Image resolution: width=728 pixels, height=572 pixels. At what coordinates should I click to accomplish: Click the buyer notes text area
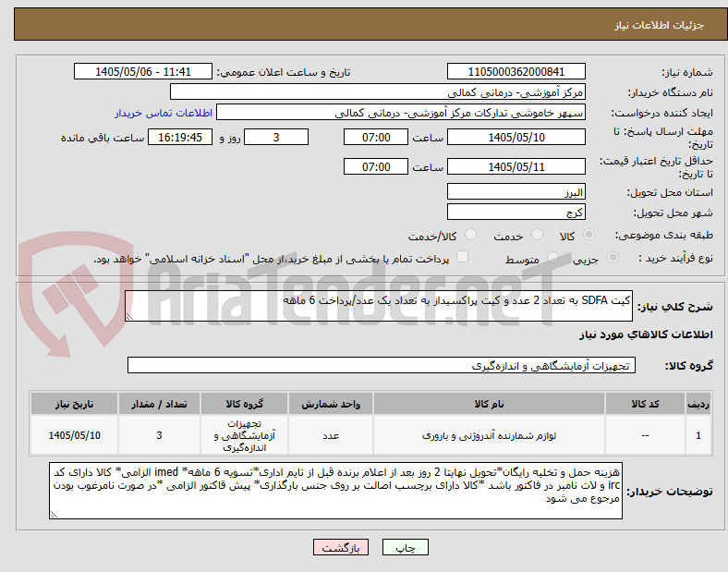[335, 491]
